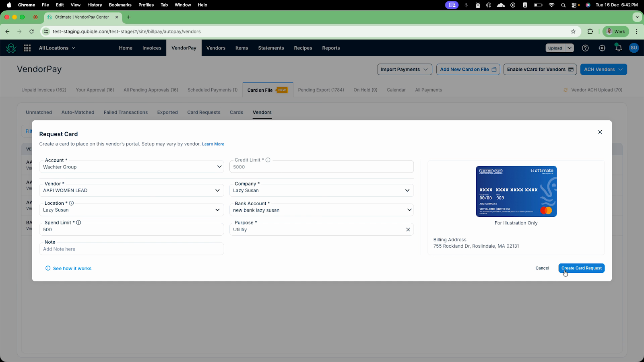
Task: Click the Note field Add Note here
Action: click(x=132, y=249)
